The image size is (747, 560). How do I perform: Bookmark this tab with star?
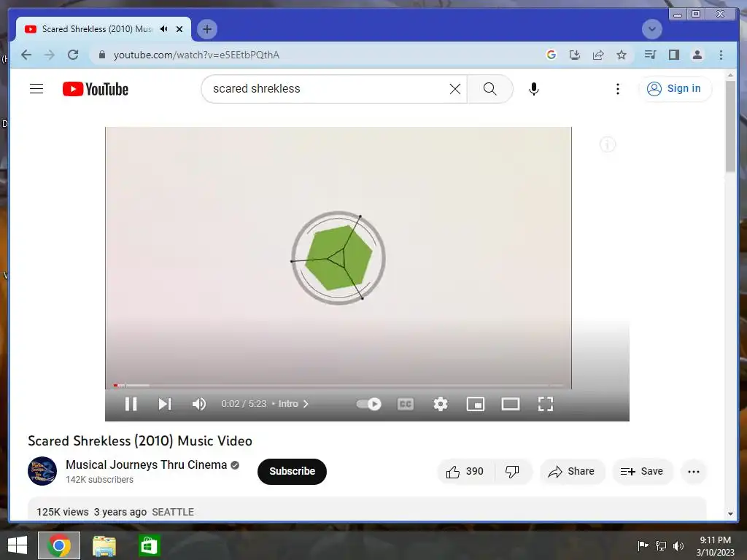click(x=622, y=55)
